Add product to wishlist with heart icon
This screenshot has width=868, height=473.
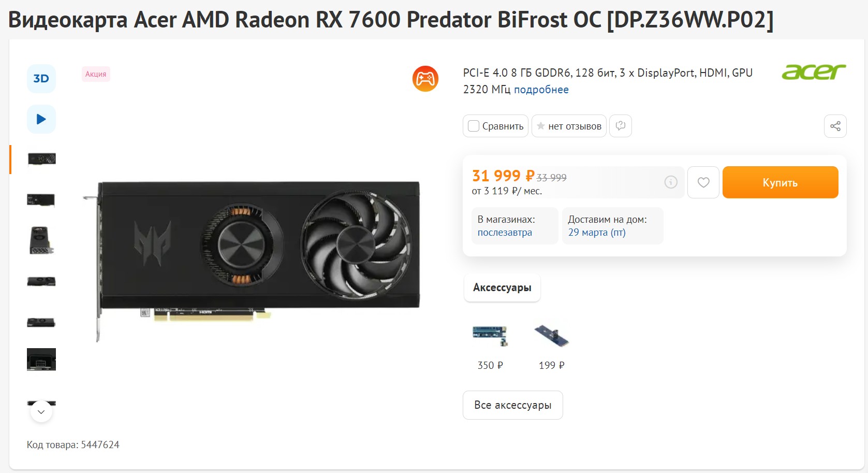coord(703,182)
